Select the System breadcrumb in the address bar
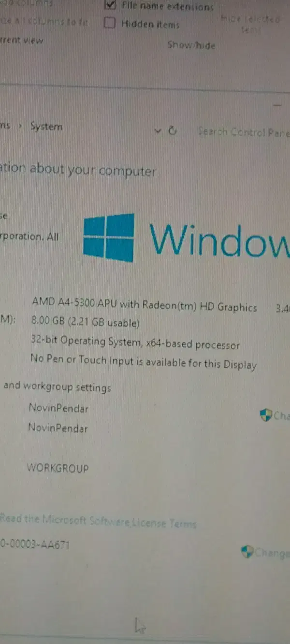Image resolution: width=290 pixels, height=644 pixels. (46, 127)
